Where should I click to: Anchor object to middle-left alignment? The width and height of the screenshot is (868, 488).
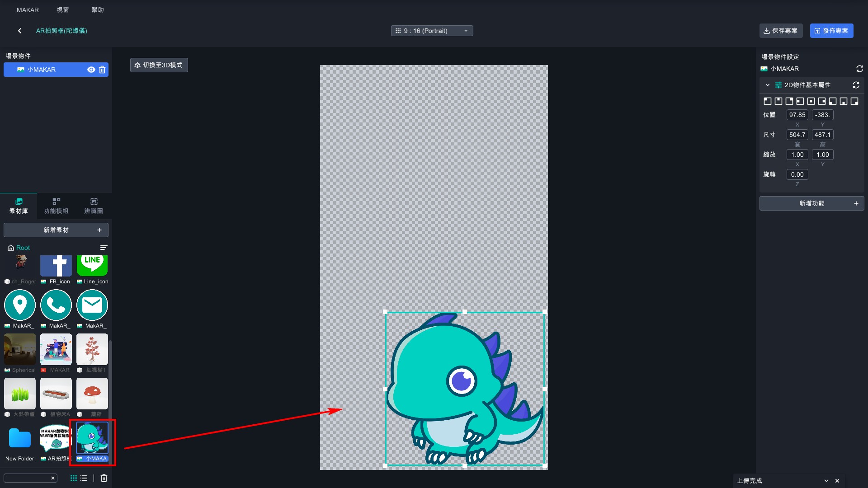(800, 101)
